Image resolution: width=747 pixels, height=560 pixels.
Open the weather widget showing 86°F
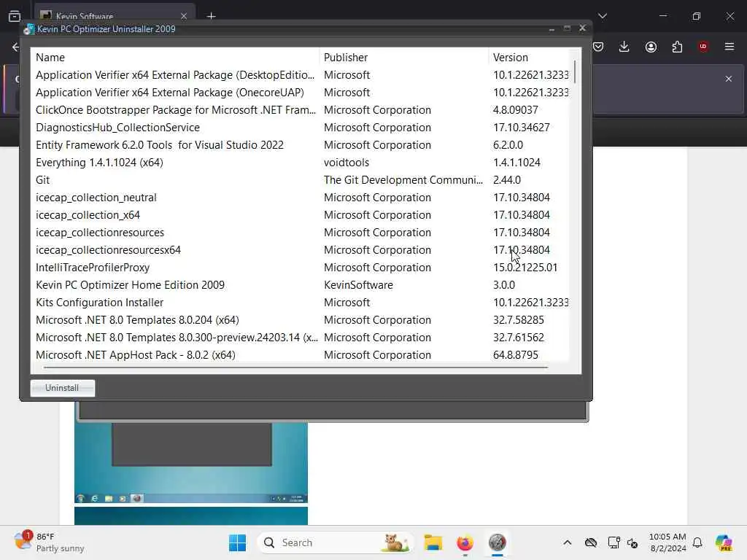point(49,542)
